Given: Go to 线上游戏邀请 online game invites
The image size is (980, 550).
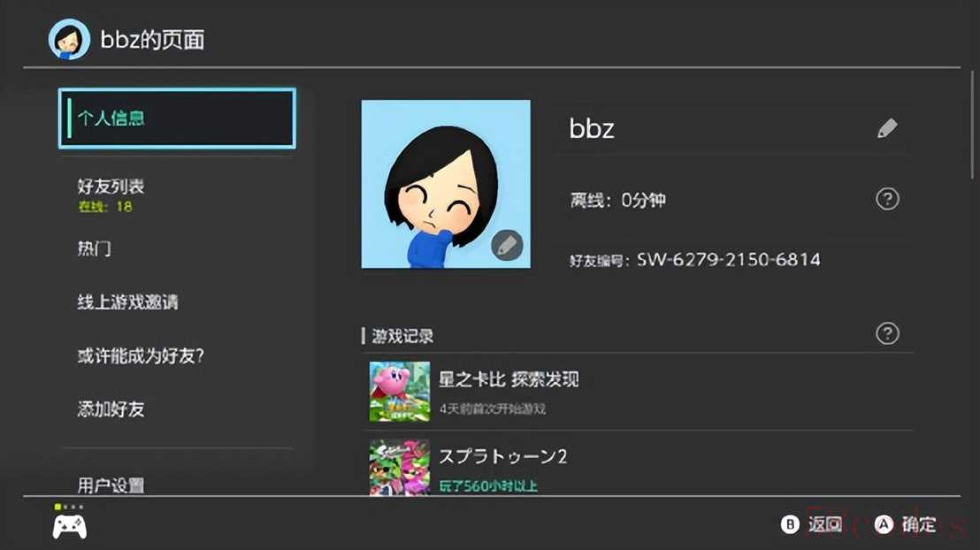Looking at the screenshot, I should click(x=127, y=302).
